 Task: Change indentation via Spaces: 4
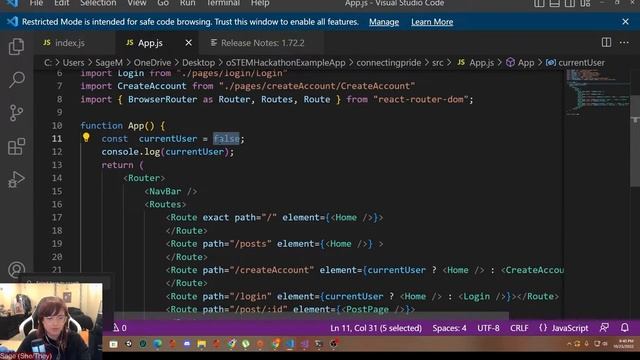click(449, 328)
